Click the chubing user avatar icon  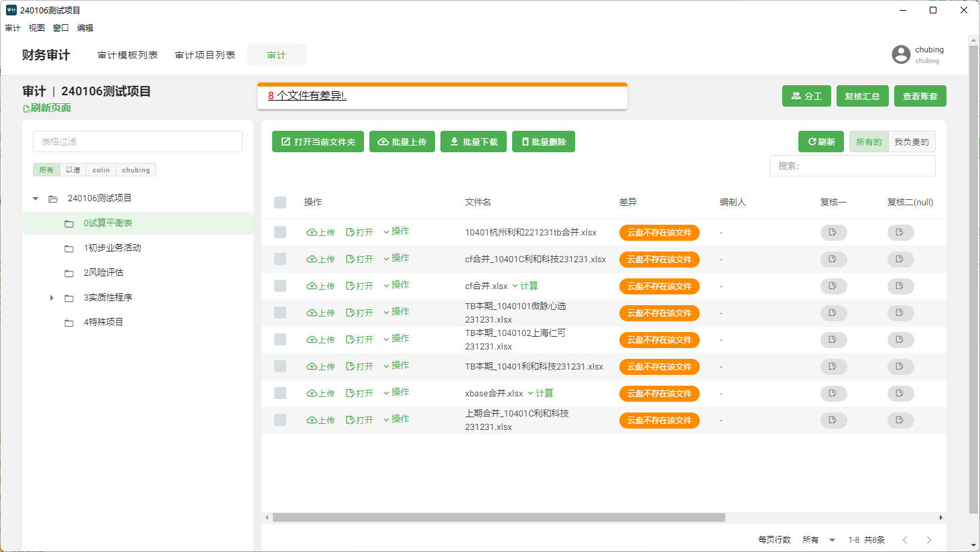point(901,54)
